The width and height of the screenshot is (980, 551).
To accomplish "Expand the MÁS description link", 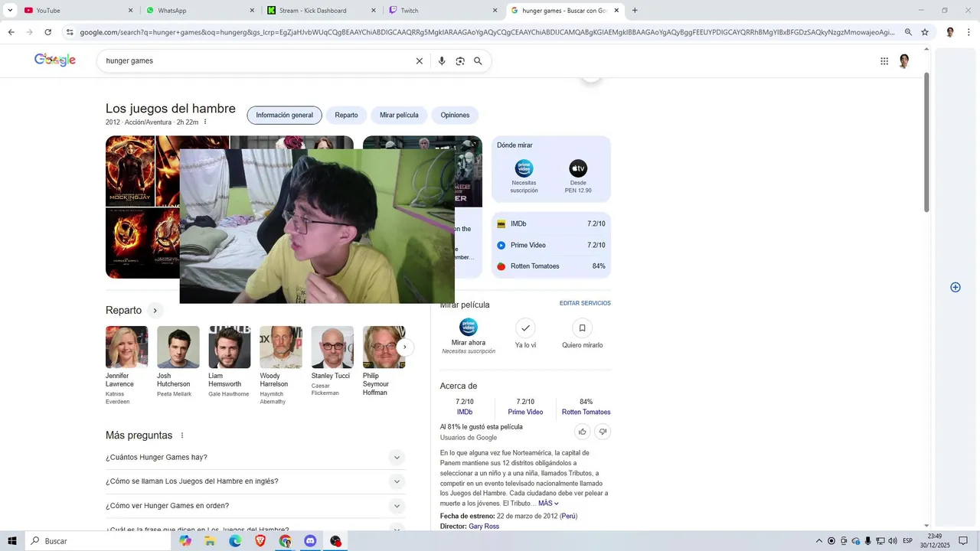I will coord(548,504).
